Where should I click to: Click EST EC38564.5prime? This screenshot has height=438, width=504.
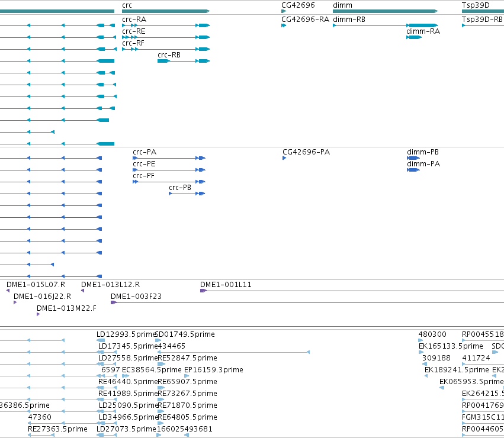click(x=152, y=370)
